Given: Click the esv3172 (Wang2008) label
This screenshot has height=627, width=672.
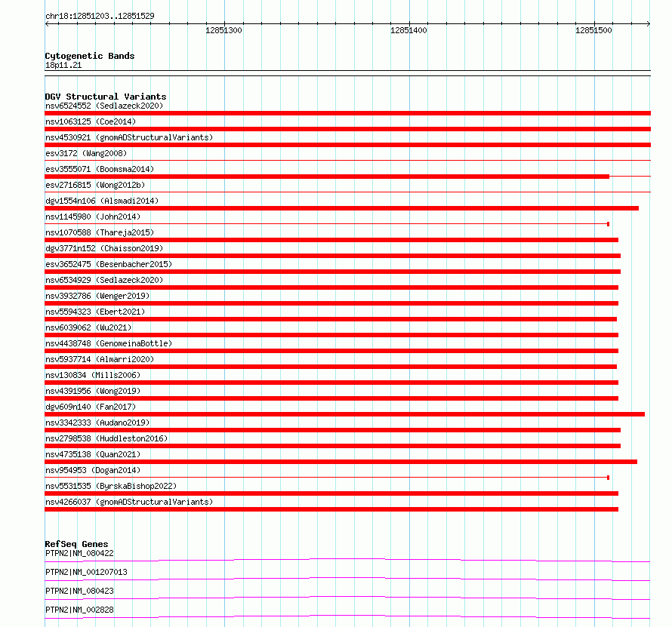Looking at the screenshot, I should [x=86, y=153].
